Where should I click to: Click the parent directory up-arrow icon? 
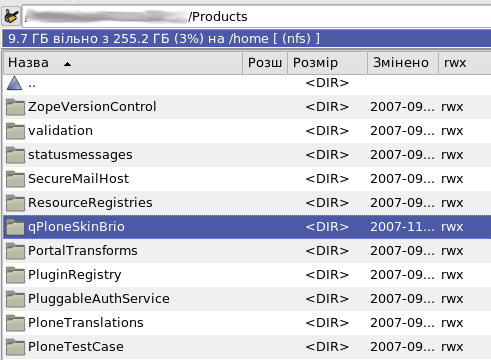[14, 83]
